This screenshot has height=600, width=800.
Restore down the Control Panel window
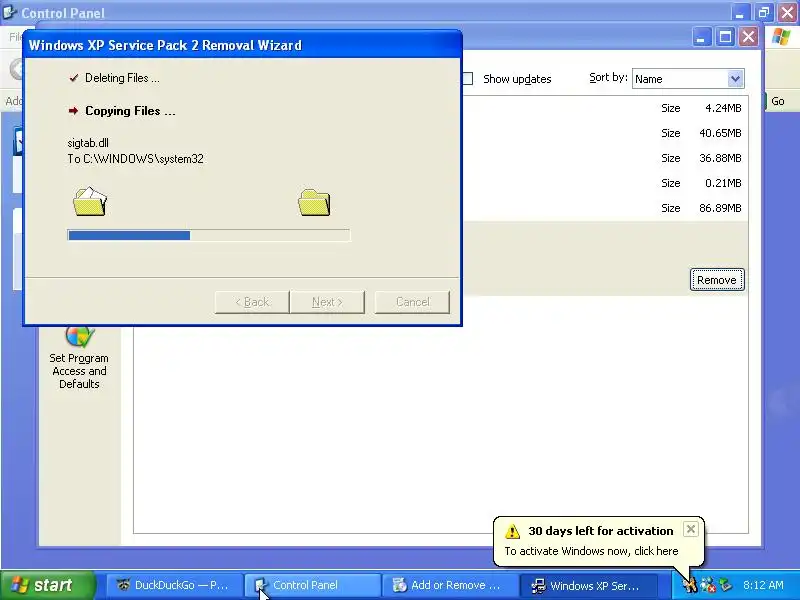(763, 12)
